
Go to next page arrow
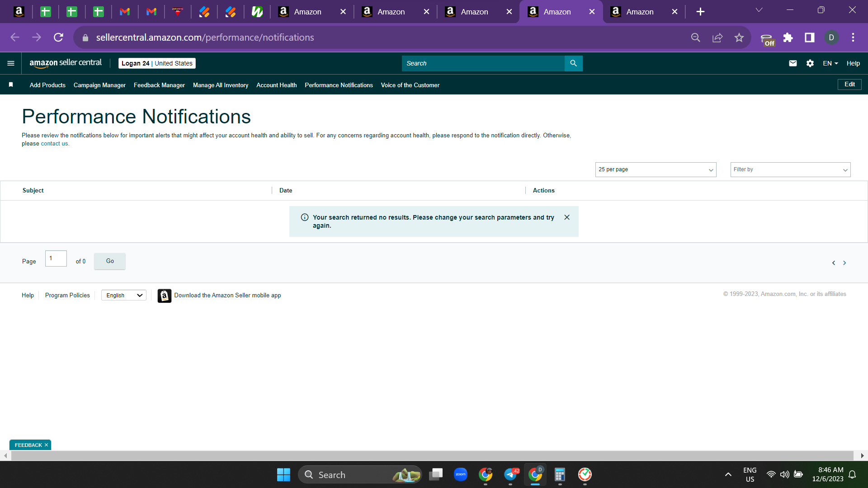click(844, 263)
